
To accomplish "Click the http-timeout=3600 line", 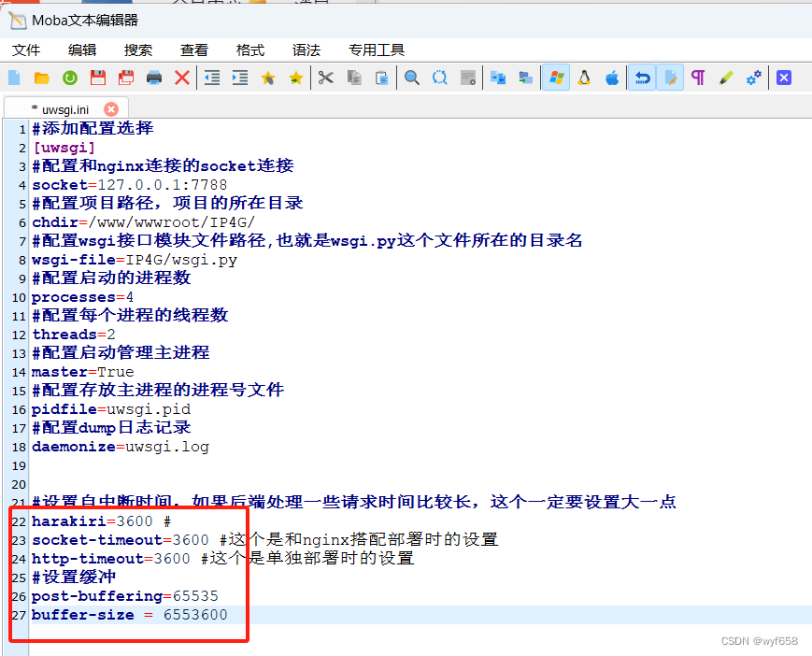I will click(222, 559).
